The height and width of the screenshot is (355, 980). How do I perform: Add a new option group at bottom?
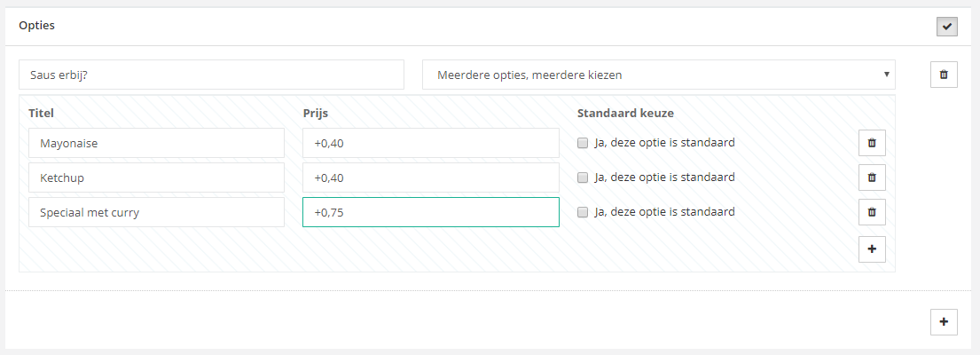click(943, 321)
